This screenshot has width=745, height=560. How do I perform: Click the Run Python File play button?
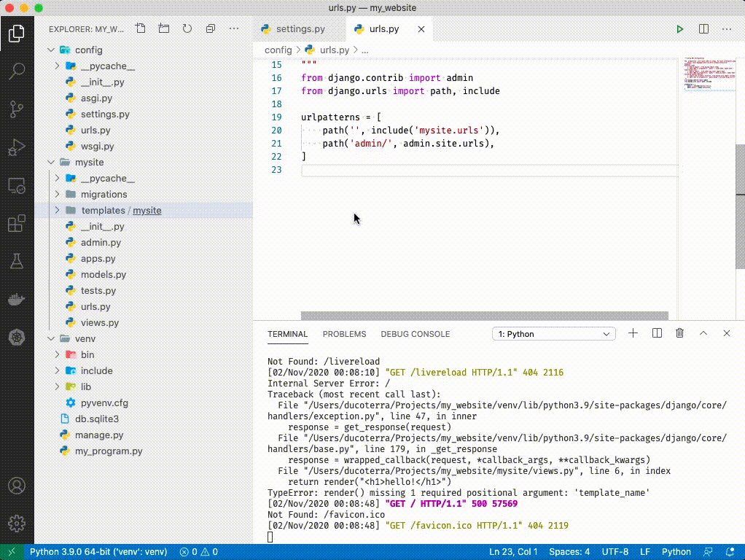679,29
